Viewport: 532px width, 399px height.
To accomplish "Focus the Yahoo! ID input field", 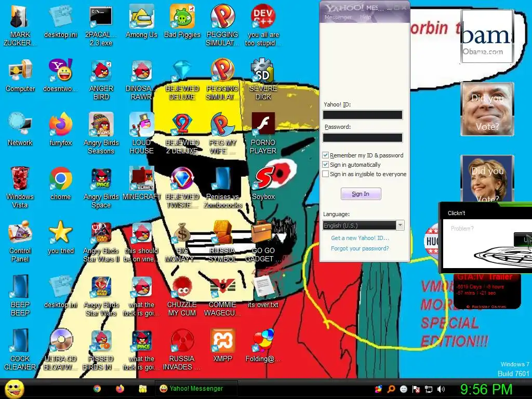I will tap(362, 115).
